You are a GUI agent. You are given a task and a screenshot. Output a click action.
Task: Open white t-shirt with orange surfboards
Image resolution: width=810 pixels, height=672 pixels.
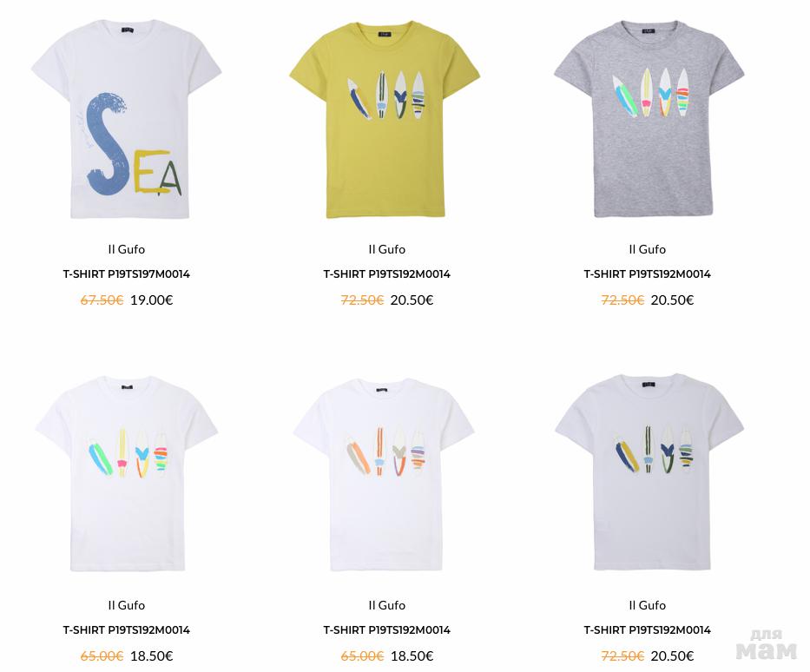pos(385,474)
